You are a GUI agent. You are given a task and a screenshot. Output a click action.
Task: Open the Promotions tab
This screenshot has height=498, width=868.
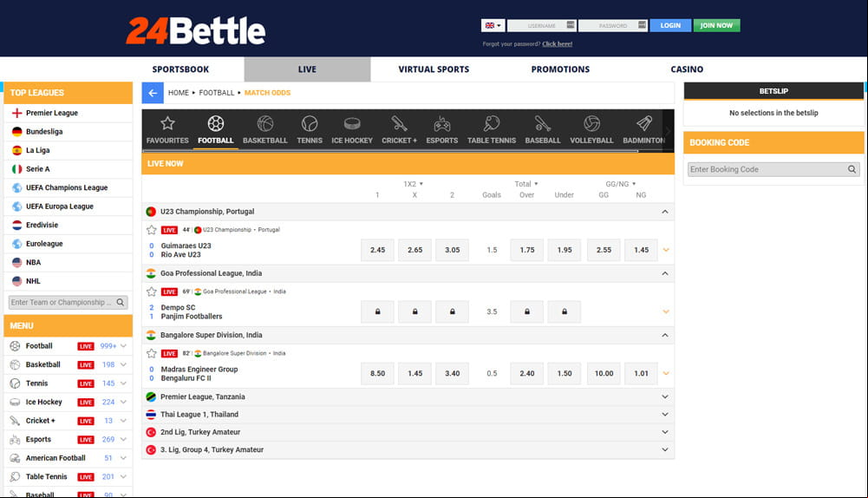(560, 69)
